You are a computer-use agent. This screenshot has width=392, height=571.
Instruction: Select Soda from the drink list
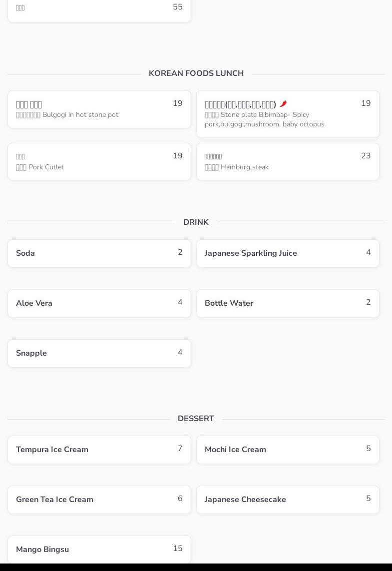tap(99, 253)
